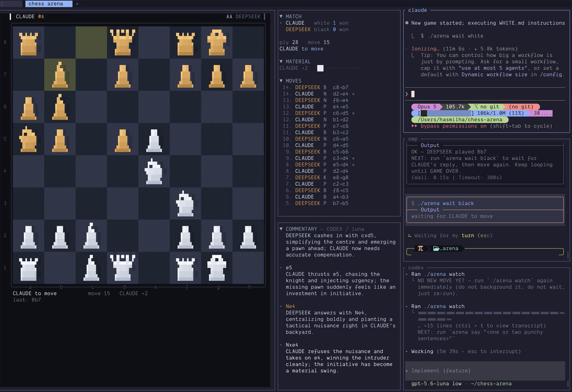Screen dimensions: 572x392
Task: Click the Ne4 commentary heading
Action: (x=290, y=306)
